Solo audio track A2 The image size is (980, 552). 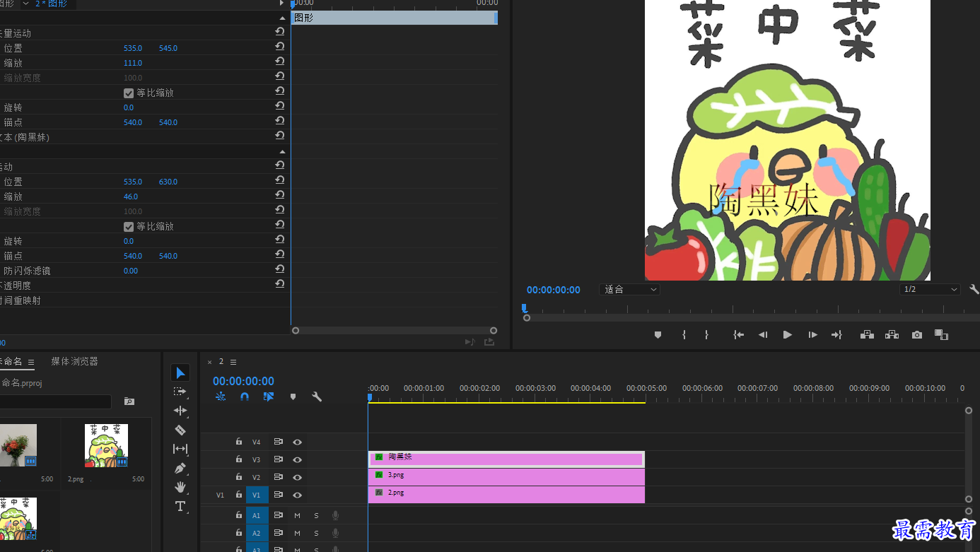(316, 533)
